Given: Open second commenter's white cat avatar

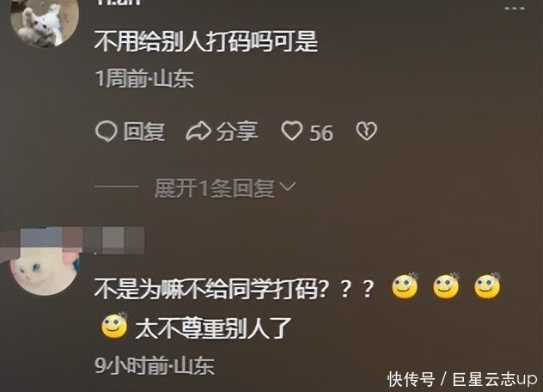Looking at the screenshot, I should 45,272.
